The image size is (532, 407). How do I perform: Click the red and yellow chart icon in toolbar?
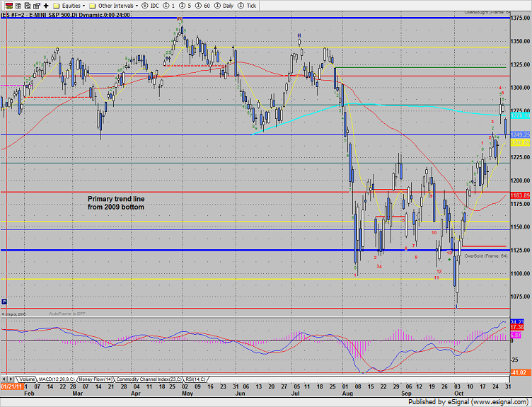point(9,6)
